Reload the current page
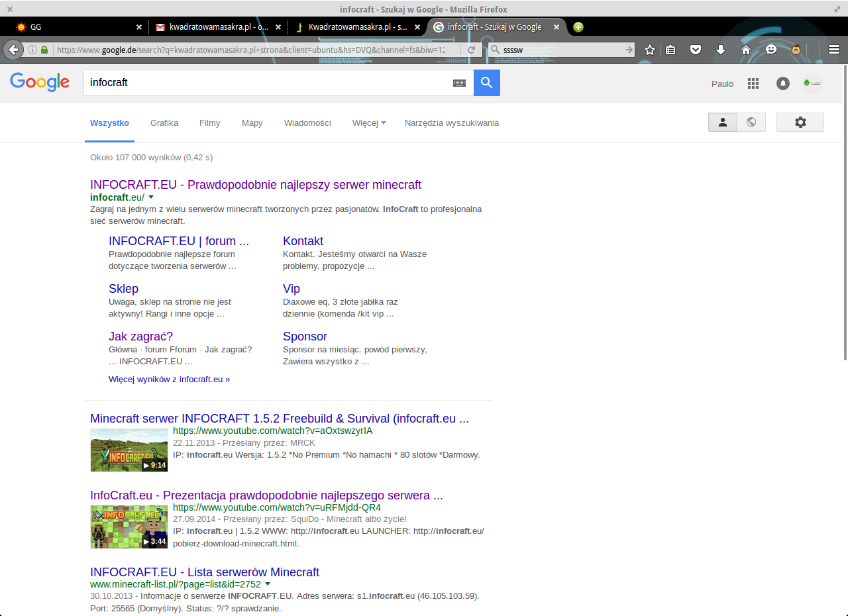The image size is (848, 616). click(x=472, y=50)
